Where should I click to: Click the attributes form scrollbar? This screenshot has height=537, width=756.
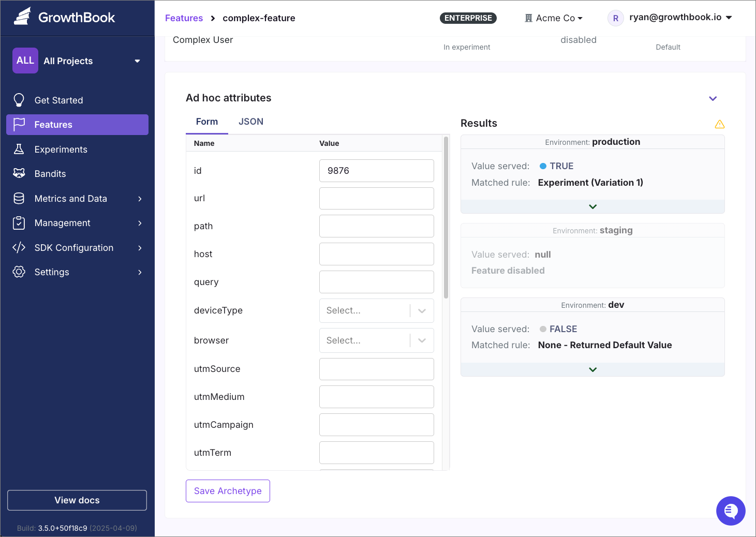click(446, 217)
